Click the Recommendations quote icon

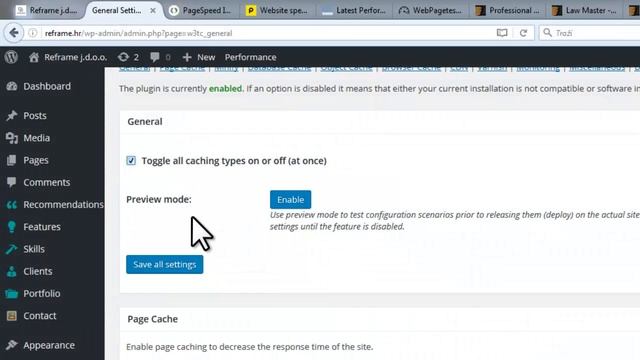pyautogui.click(x=12, y=204)
